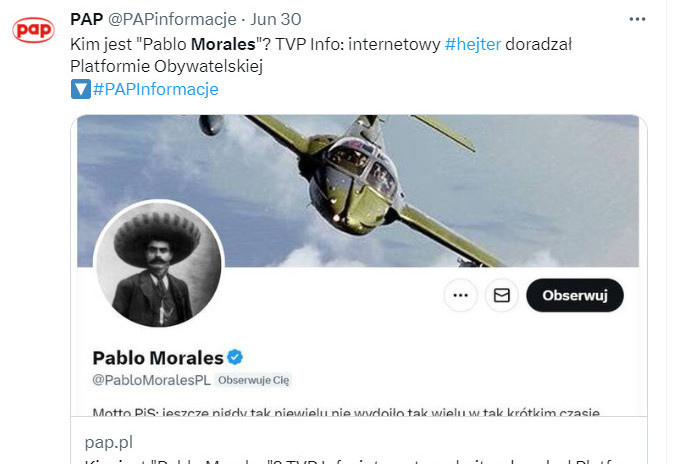Image resolution: width=696 pixels, height=464 pixels.
Task: Open tweet more options three-dot menu
Action: click(637, 19)
